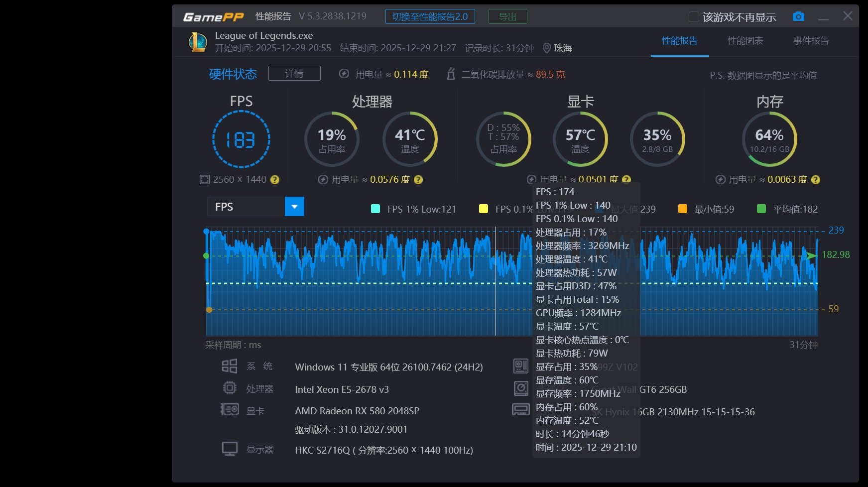Click the 导出 export button

507,16
